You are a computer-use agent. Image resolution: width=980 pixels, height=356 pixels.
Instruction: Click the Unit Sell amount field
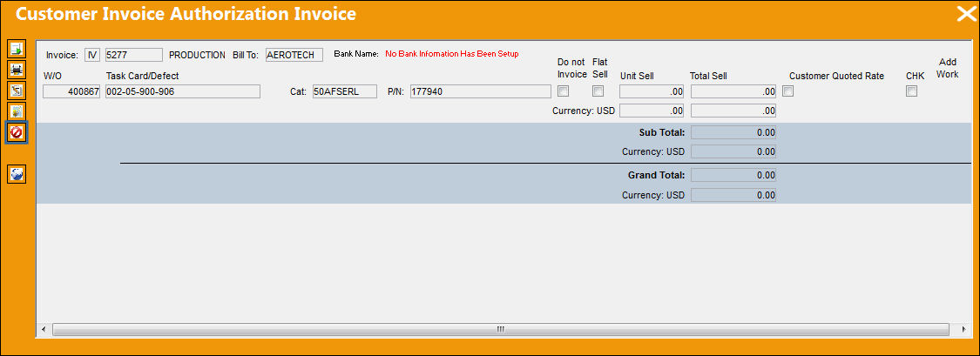click(652, 91)
